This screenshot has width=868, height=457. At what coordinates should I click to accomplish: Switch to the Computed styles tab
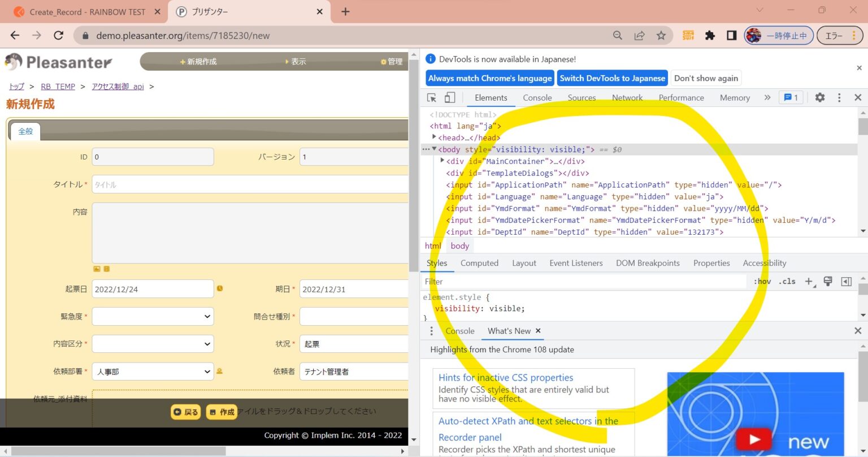click(x=479, y=262)
